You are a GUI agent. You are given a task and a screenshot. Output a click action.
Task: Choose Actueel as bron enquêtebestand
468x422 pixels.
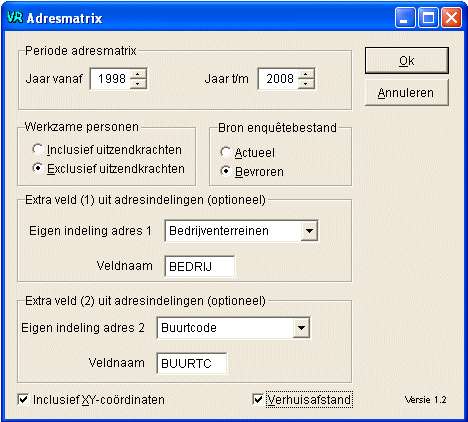coord(226,152)
